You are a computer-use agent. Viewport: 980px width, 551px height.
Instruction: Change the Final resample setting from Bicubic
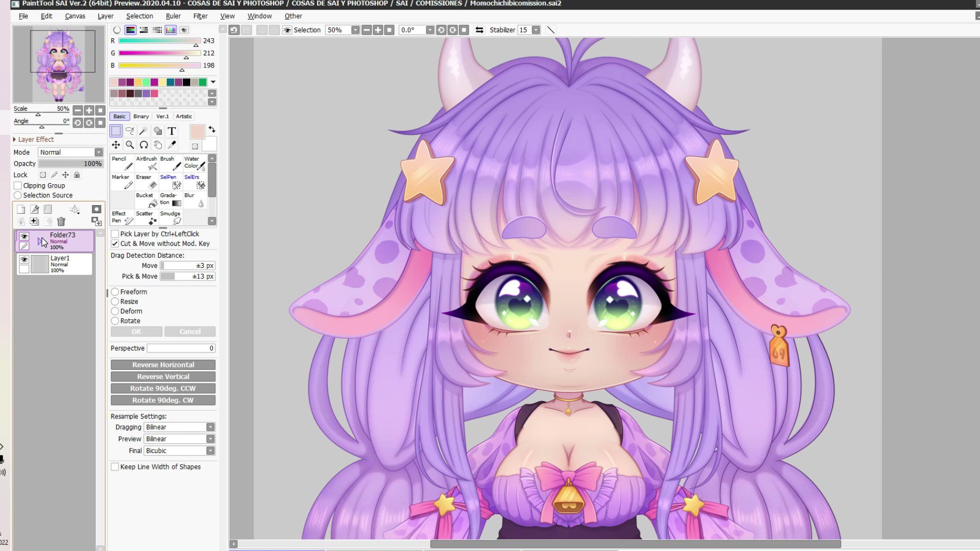(210, 450)
